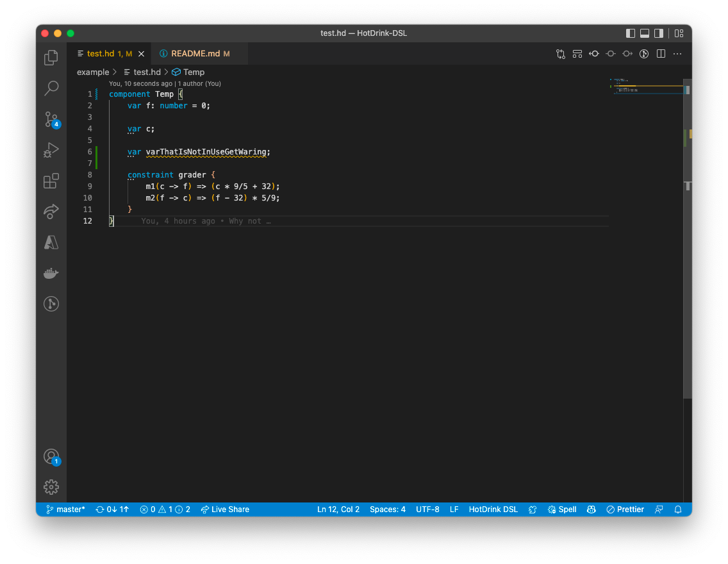Screen dimensions: 728x564
Task: Click the Ln 12, Col 2 status item
Action: coord(338,510)
